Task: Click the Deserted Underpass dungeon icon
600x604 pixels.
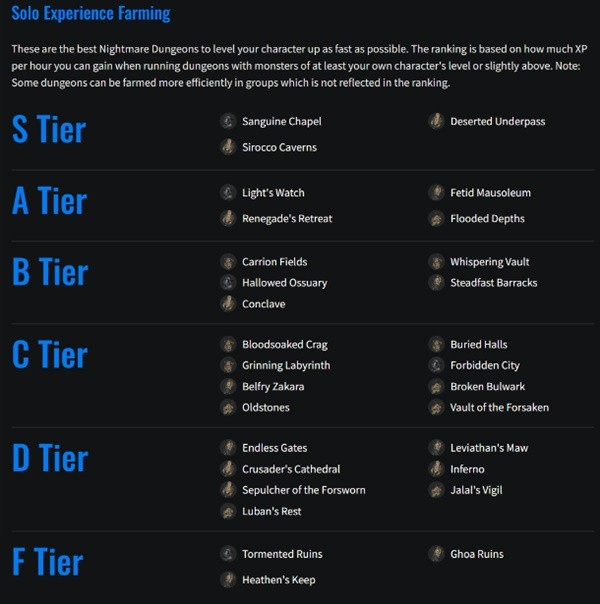Action: click(x=436, y=121)
